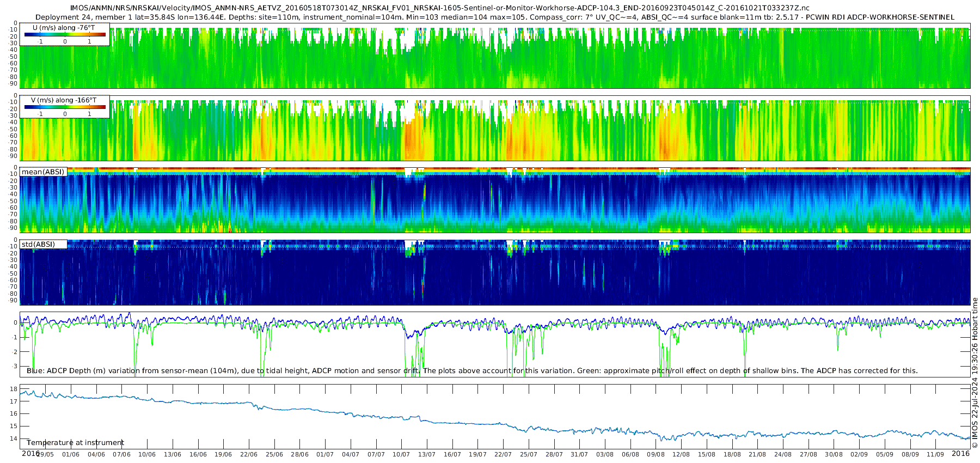The height and width of the screenshot is (463, 980).
Task: Click the V (m/s) along -166°T colorbar
Action: click(x=65, y=107)
